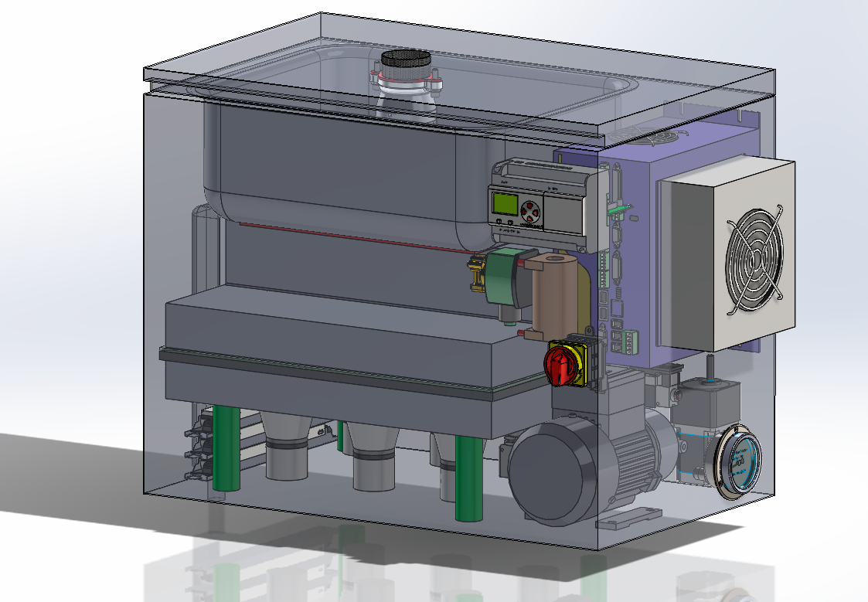Click the round pressure gauge face
This screenshot has height=602, width=868.
pos(740,462)
